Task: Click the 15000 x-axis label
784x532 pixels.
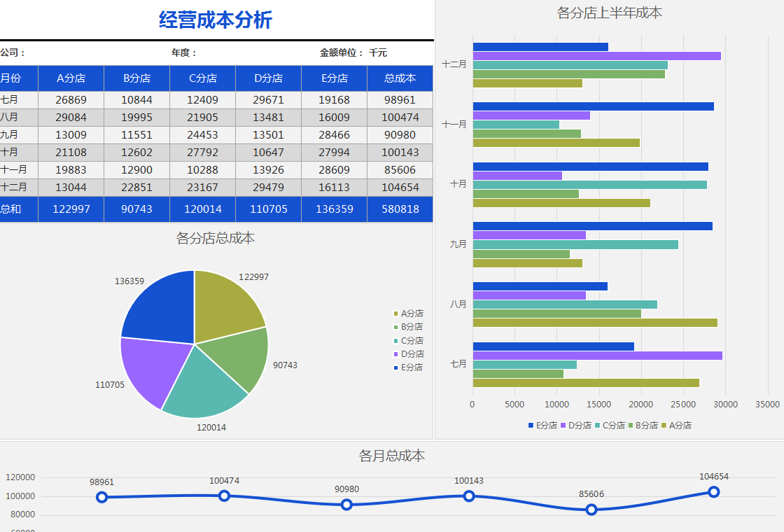Action: tap(598, 405)
